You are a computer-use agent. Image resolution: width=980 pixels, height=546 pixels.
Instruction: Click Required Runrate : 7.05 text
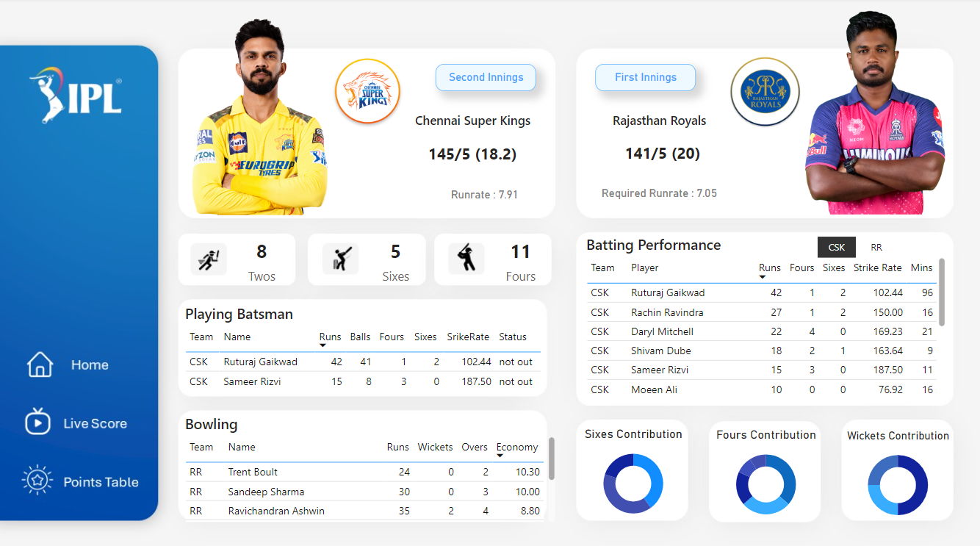click(659, 193)
